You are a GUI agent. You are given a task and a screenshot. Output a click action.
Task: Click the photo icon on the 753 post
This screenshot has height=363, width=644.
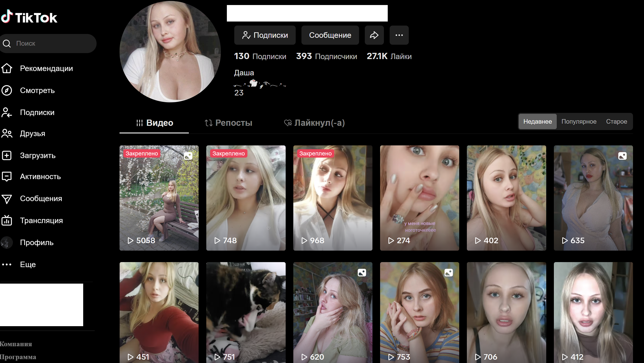448,273
